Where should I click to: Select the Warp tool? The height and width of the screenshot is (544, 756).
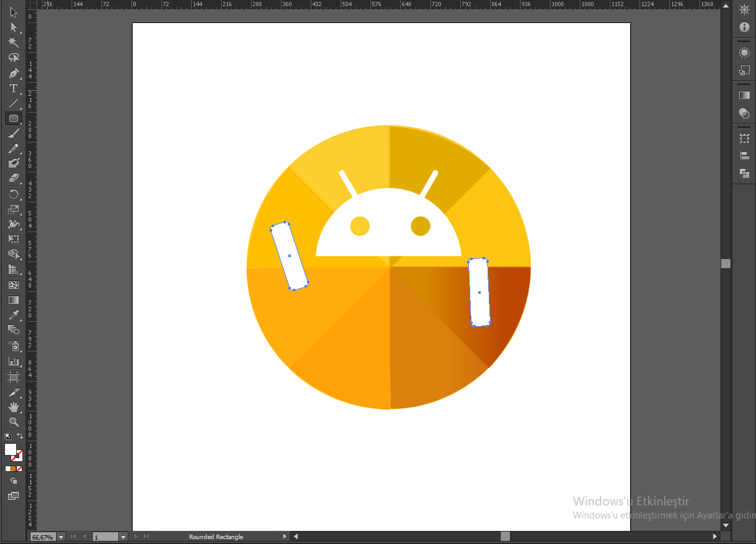tap(13, 224)
